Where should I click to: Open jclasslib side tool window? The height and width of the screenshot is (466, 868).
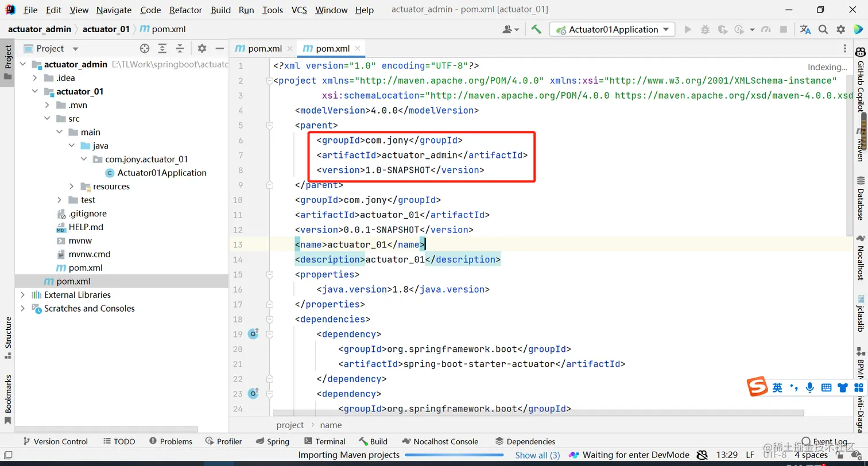click(861, 314)
